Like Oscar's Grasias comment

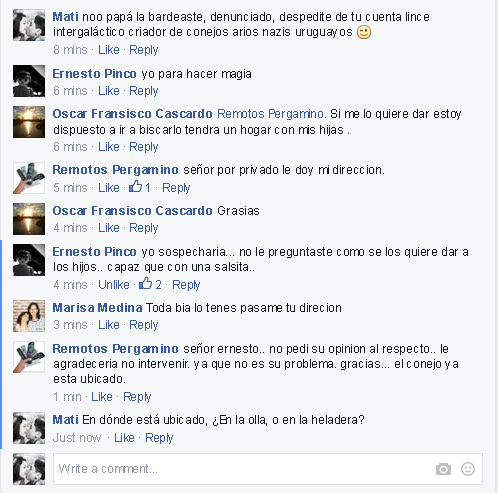tap(109, 228)
